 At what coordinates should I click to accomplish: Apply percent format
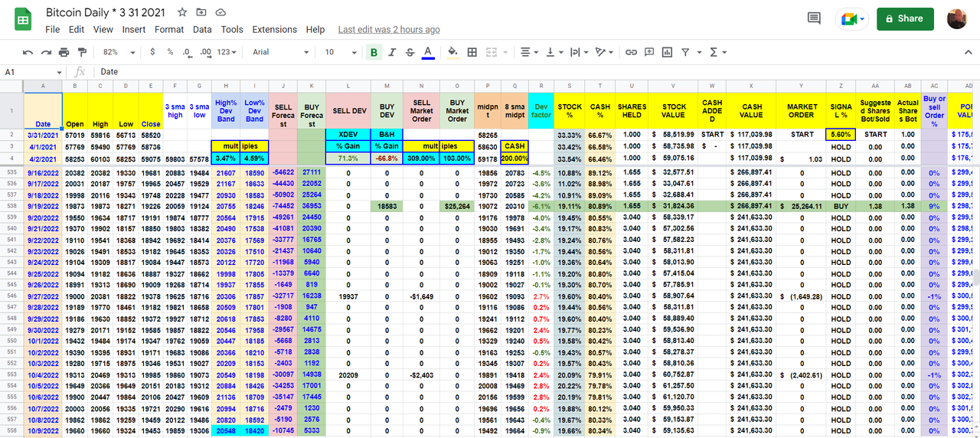pos(169,52)
